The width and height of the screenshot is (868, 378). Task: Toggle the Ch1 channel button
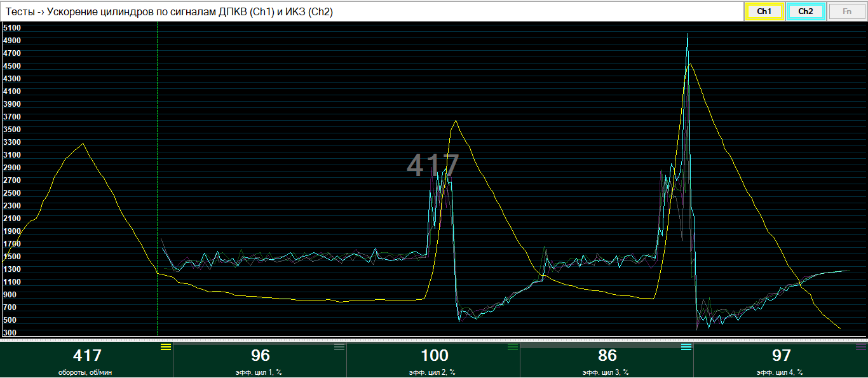click(764, 11)
